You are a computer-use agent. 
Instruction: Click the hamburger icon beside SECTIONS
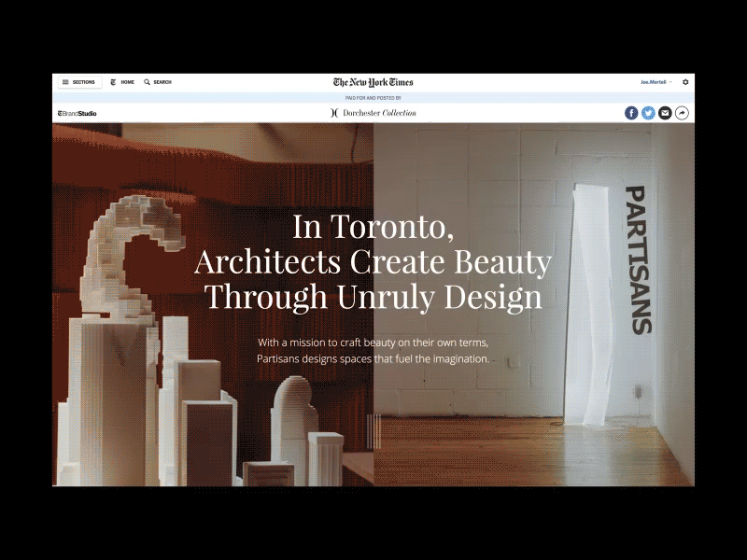(64, 82)
